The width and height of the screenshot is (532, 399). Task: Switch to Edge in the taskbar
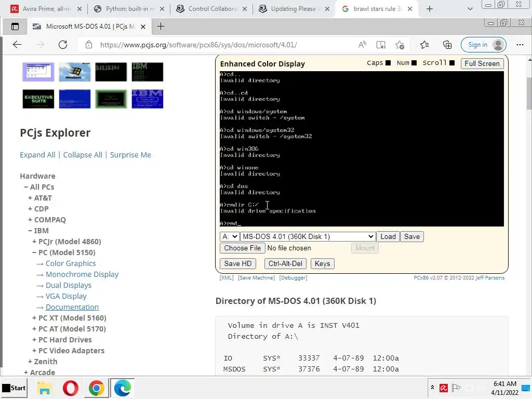click(x=122, y=388)
